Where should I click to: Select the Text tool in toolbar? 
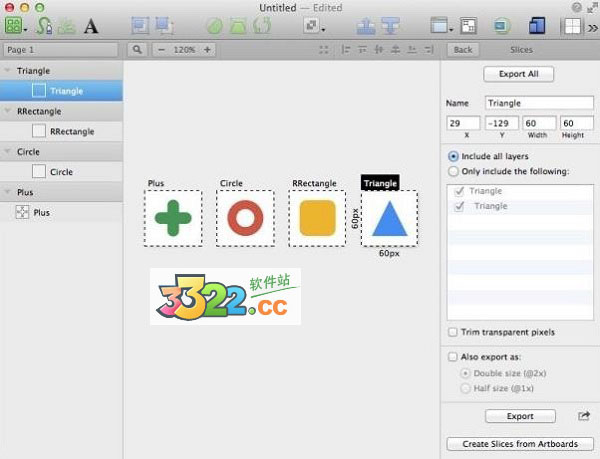(91, 25)
